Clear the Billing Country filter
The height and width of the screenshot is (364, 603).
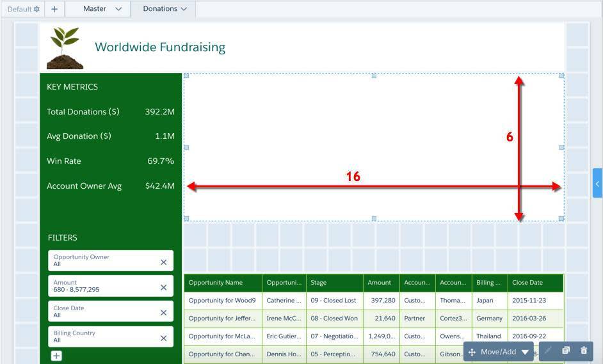(163, 338)
